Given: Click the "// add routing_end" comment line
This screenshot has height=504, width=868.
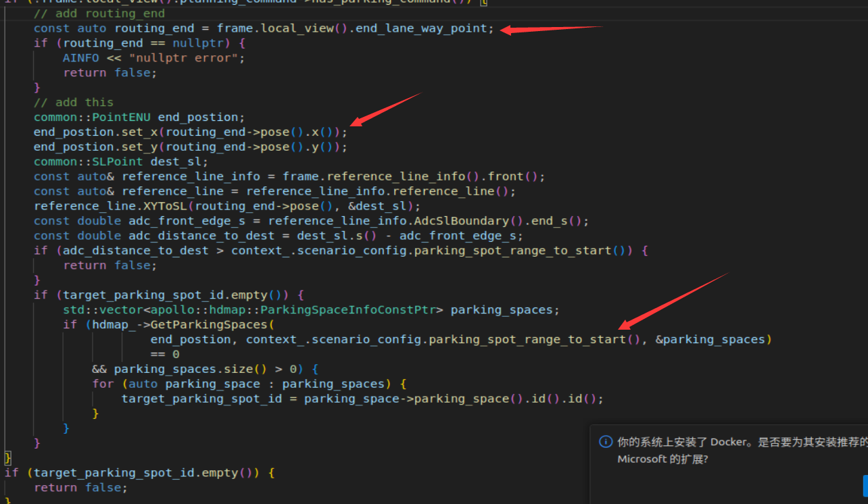Looking at the screenshot, I should [99, 14].
